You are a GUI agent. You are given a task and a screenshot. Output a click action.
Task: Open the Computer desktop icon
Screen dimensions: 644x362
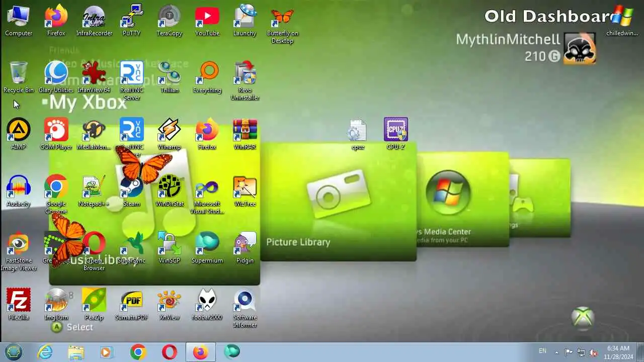click(19, 21)
